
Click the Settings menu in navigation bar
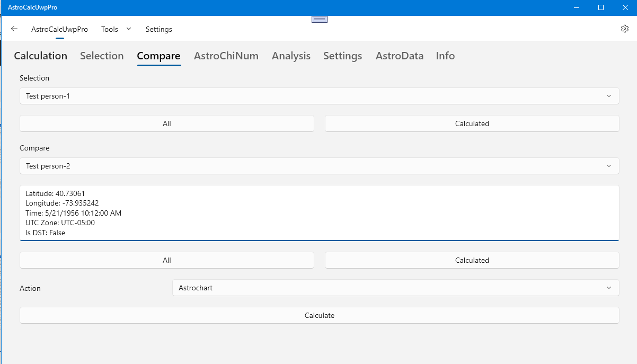(159, 29)
